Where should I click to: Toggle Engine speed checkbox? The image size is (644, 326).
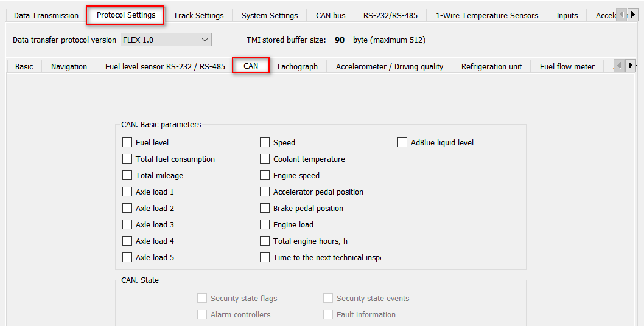pyautogui.click(x=265, y=175)
